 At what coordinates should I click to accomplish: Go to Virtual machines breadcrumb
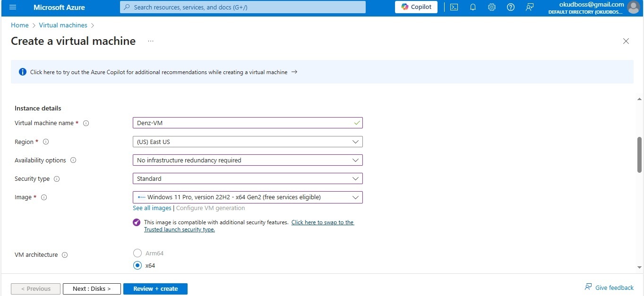coord(63,25)
